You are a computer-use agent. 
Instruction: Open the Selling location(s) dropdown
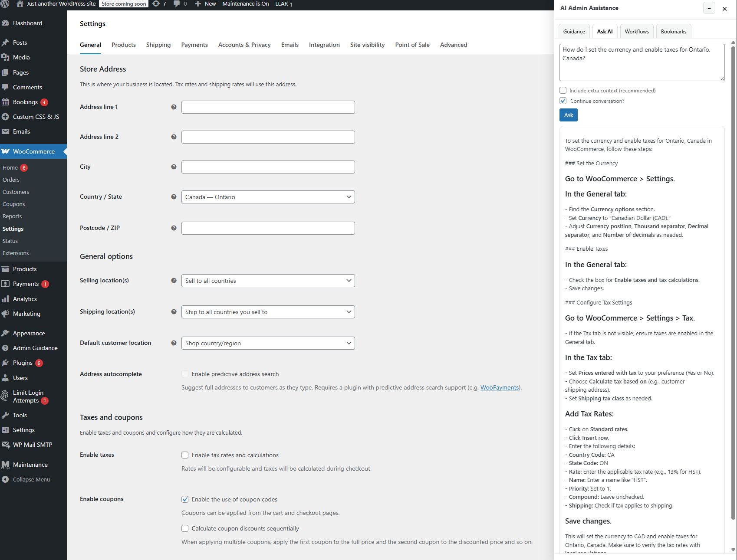268,281
